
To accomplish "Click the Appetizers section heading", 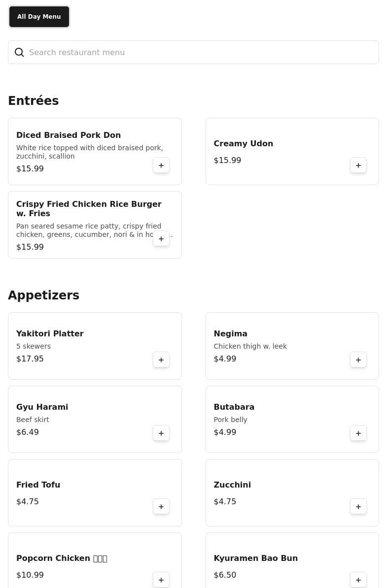I will point(44,295).
